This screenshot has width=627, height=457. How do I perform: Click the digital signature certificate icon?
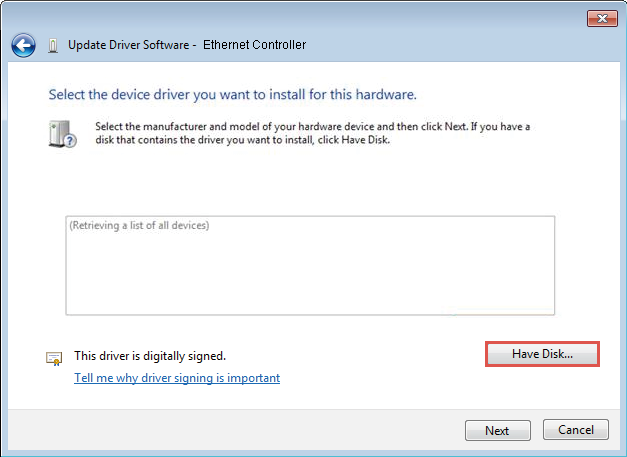point(54,358)
